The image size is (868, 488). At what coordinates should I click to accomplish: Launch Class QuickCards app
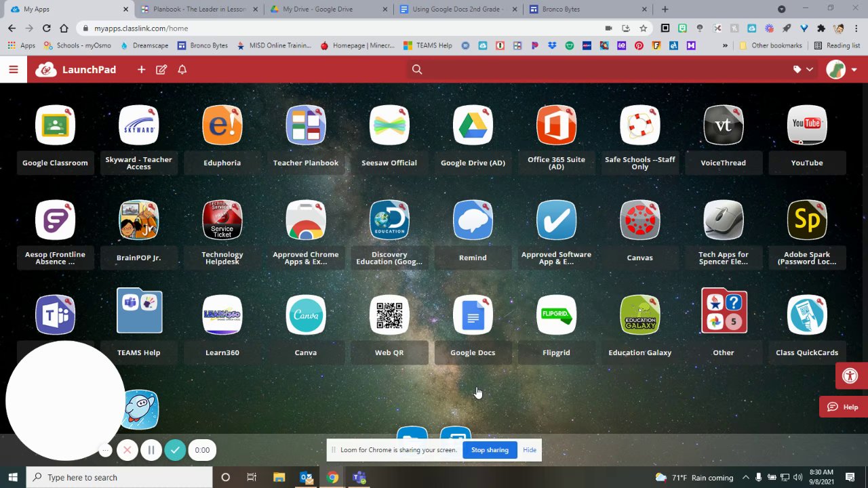tap(807, 314)
